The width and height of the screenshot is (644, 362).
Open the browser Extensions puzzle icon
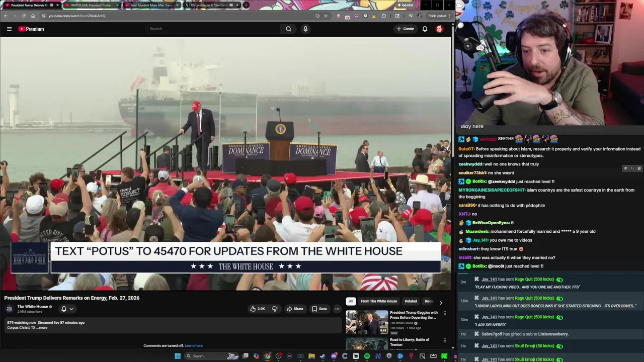click(384, 16)
